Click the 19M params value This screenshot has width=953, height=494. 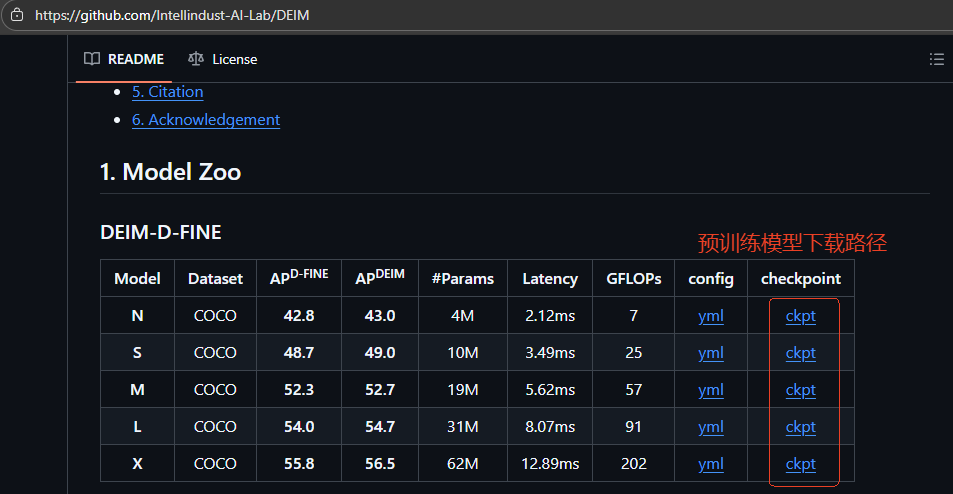tap(463, 390)
